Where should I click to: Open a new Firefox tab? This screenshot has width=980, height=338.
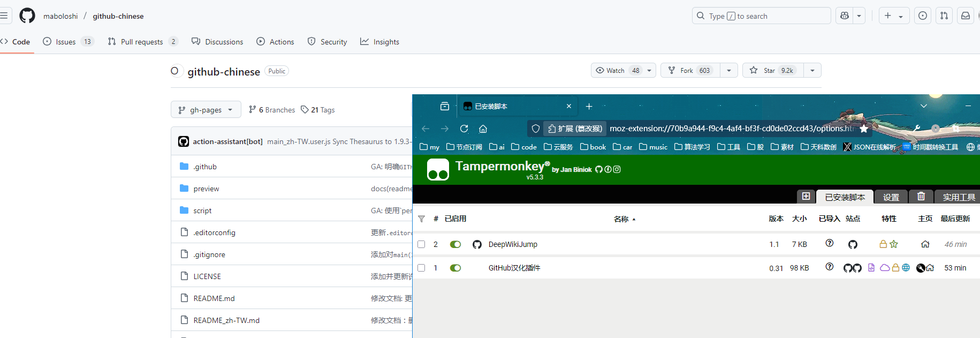[589, 106]
